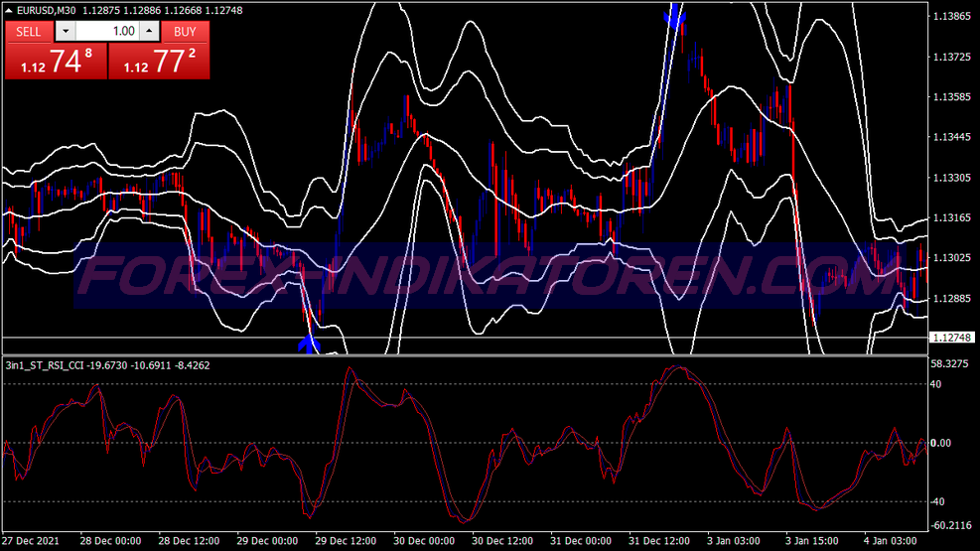Click the buy price tile 1.12 77
The width and height of the screenshot is (980, 551).
(x=159, y=62)
